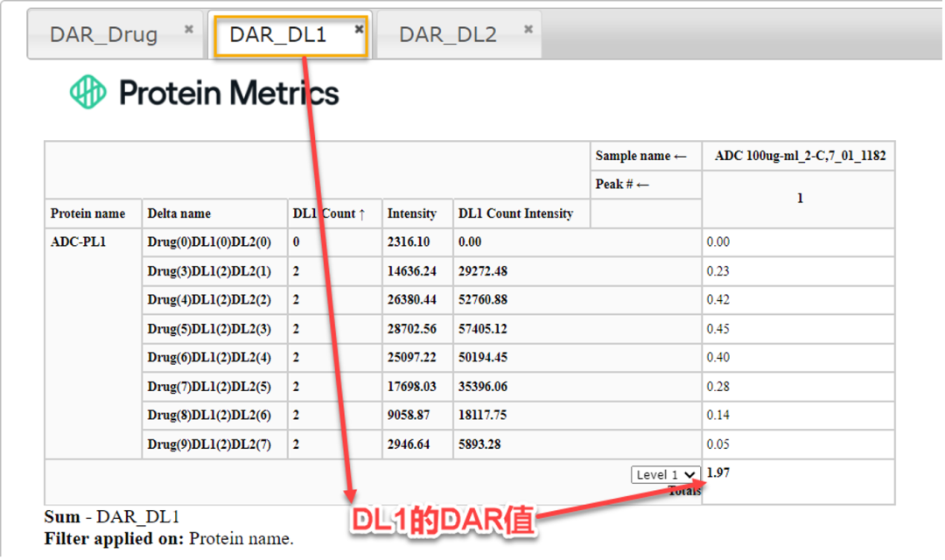Select the Drug(0)DL1(0)DL2(0) row
Screen dimensions: 945x560
(x=209, y=242)
